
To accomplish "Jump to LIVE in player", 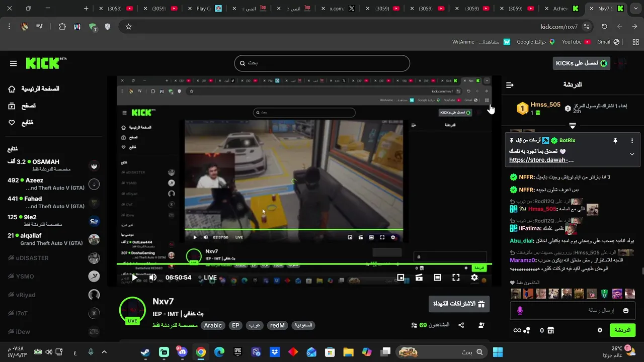I will (210, 278).
